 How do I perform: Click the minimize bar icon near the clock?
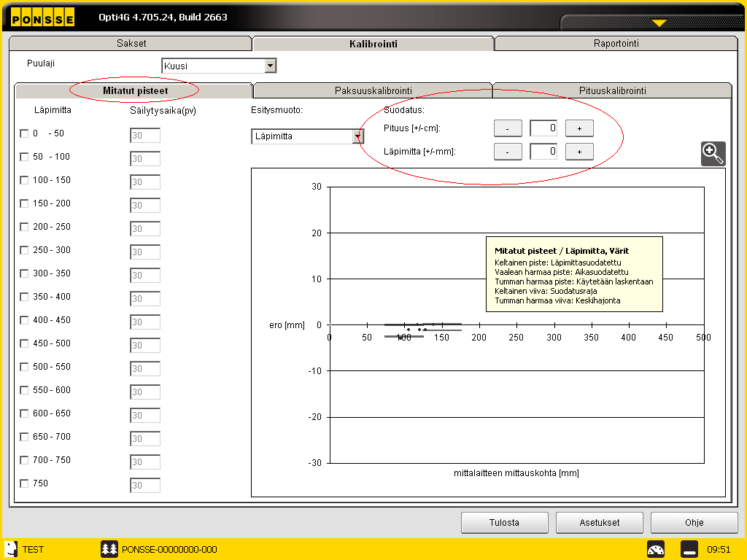(689, 549)
